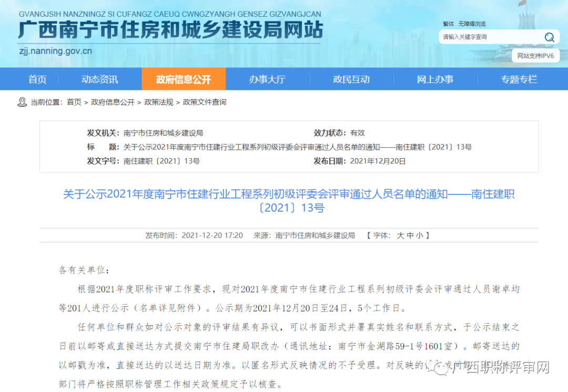The height and width of the screenshot is (392, 568).
Task: Open the 政民互动 navigation tab
Action: coord(351,79)
